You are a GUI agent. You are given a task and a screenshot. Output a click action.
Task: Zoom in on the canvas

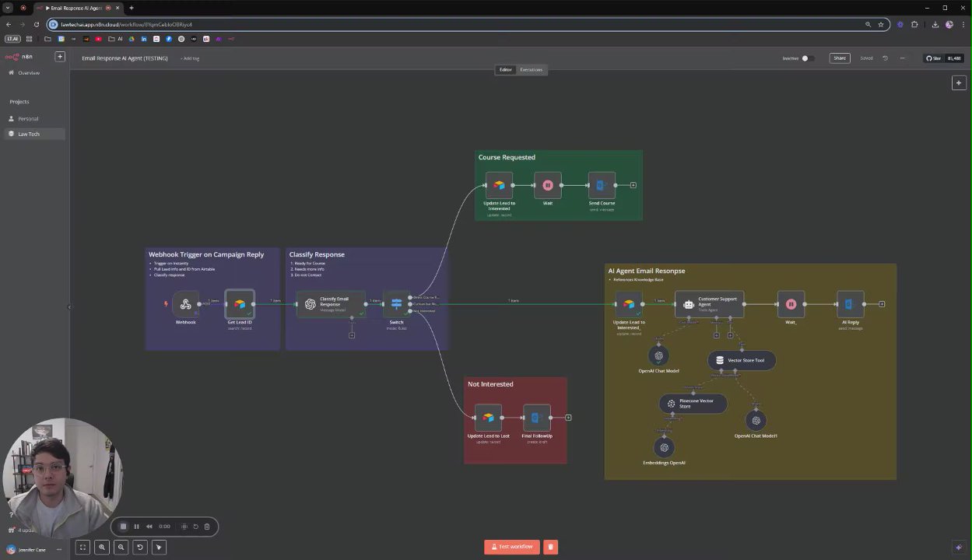click(x=102, y=548)
